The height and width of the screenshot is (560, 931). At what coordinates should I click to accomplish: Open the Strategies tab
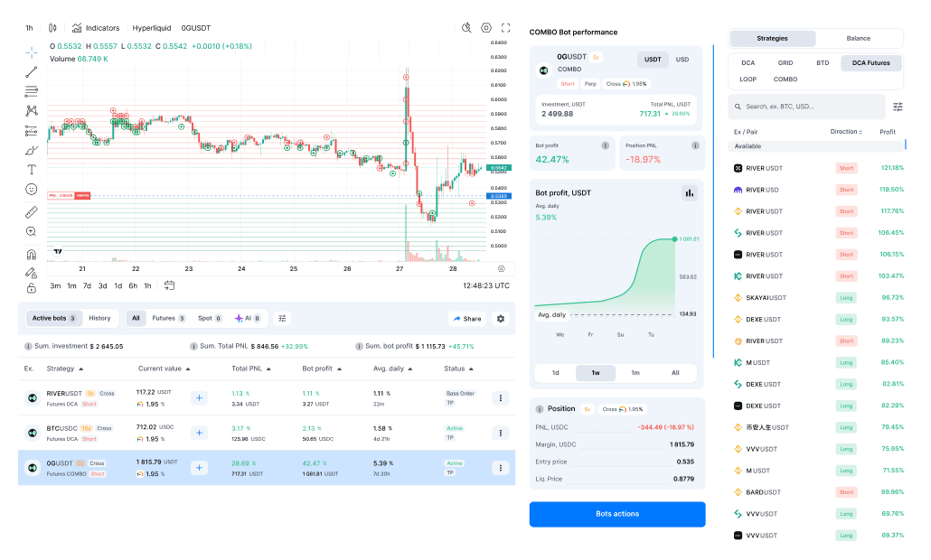[773, 39]
